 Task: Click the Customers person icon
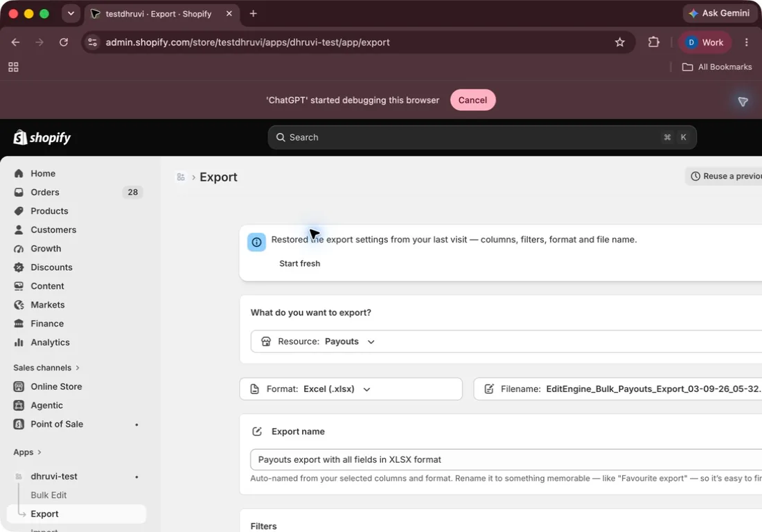coord(19,229)
